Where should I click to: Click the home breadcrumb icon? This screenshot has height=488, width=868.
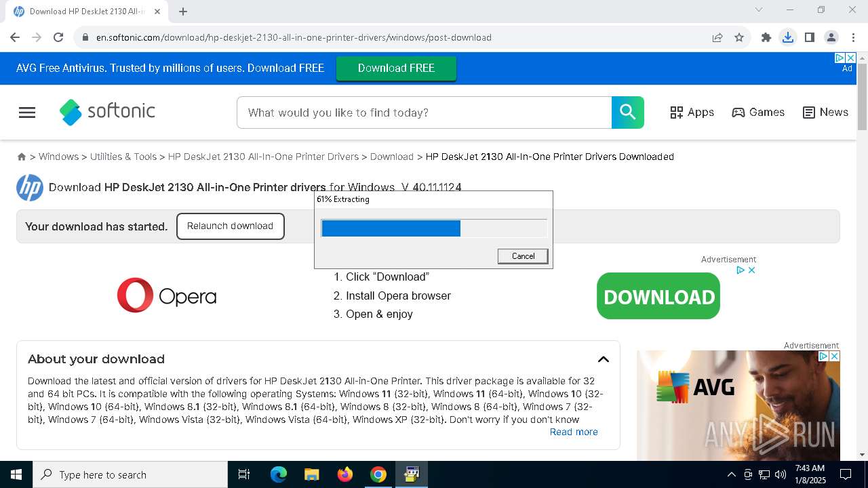22,157
